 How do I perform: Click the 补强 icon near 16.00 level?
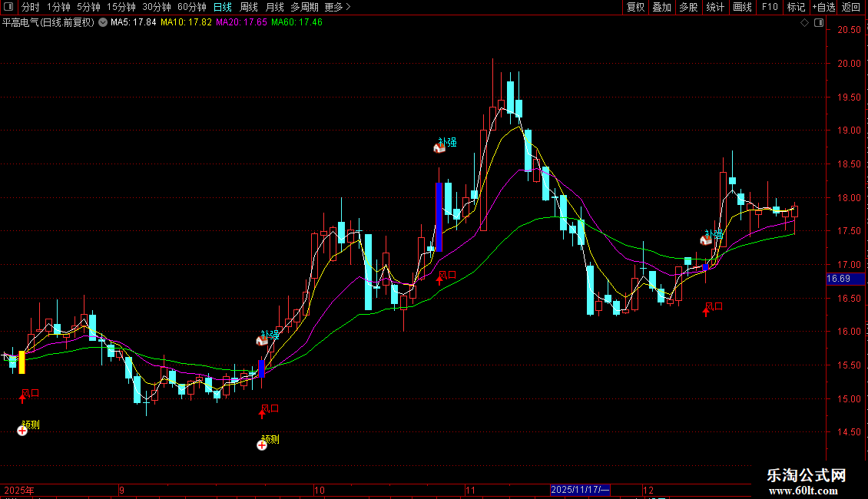[x=262, y=340]
